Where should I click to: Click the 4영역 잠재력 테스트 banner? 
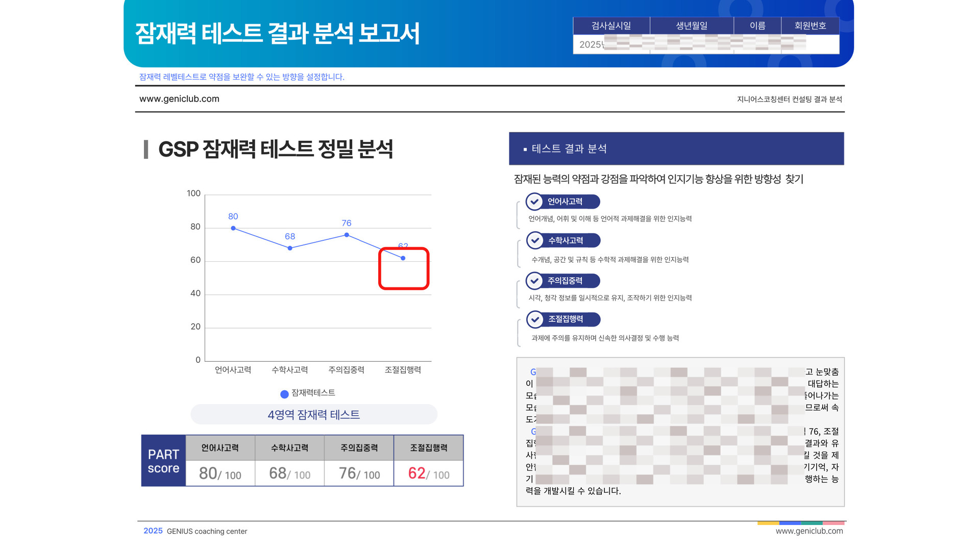pos(314,414)
